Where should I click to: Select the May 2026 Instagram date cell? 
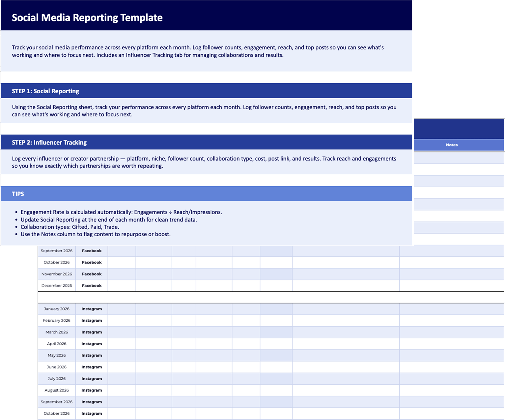[57, 355]
